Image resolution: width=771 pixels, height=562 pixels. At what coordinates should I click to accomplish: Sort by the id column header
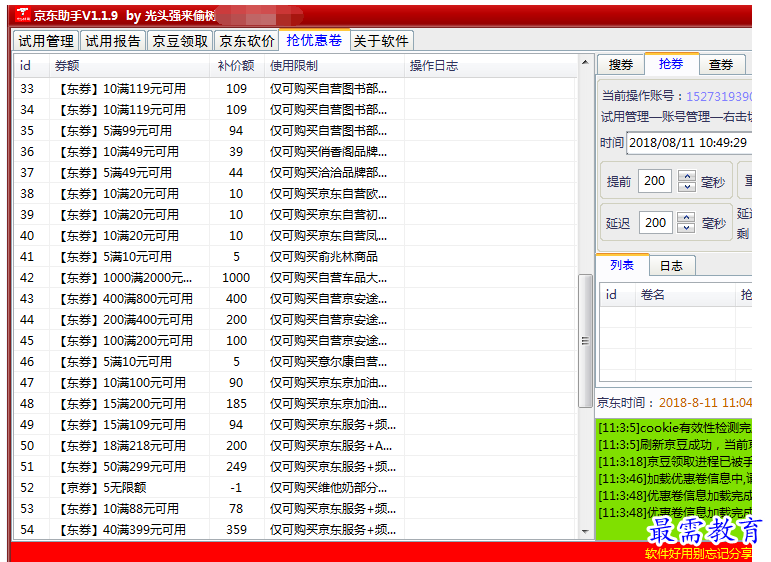(31, 66)
